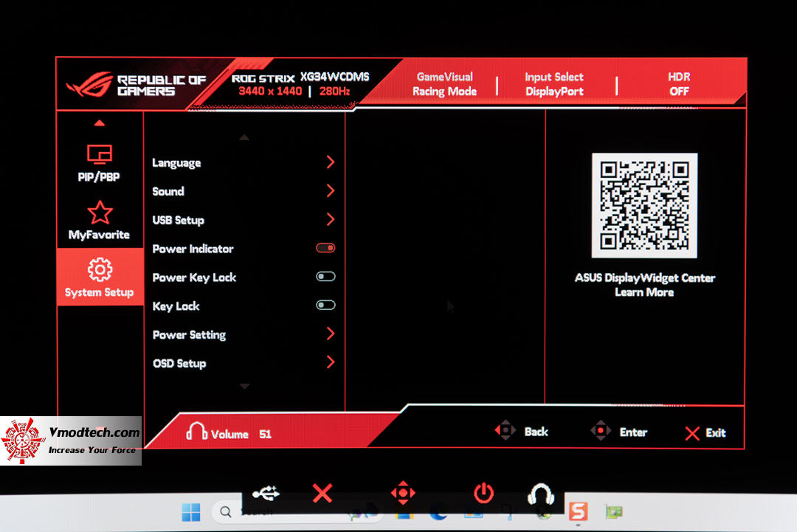The height and width of the screenshot is (532, 797).
Task: Click the Back label
Action: [x=536, y=432]
